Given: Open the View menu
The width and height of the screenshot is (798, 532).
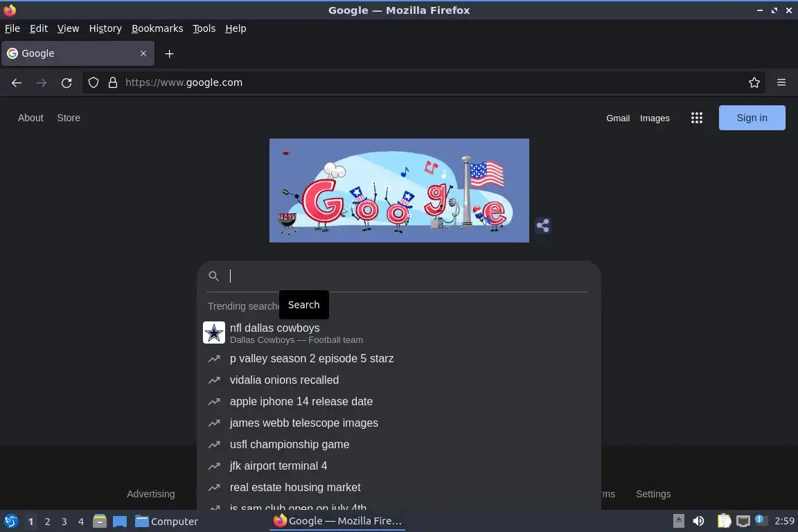Looking at the screenshot, I should tap(68, 28).
